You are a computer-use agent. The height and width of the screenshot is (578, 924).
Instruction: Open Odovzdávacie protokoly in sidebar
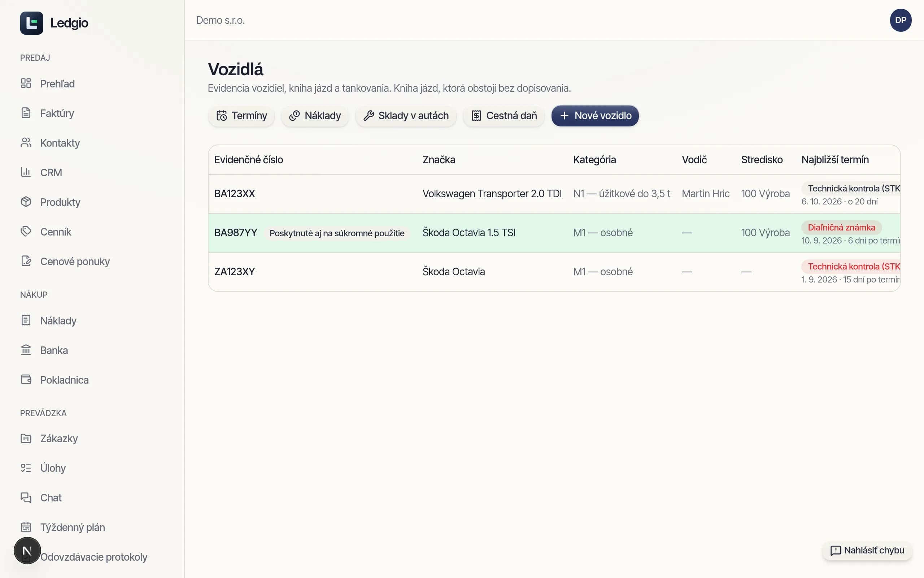[x=93, y=557]
